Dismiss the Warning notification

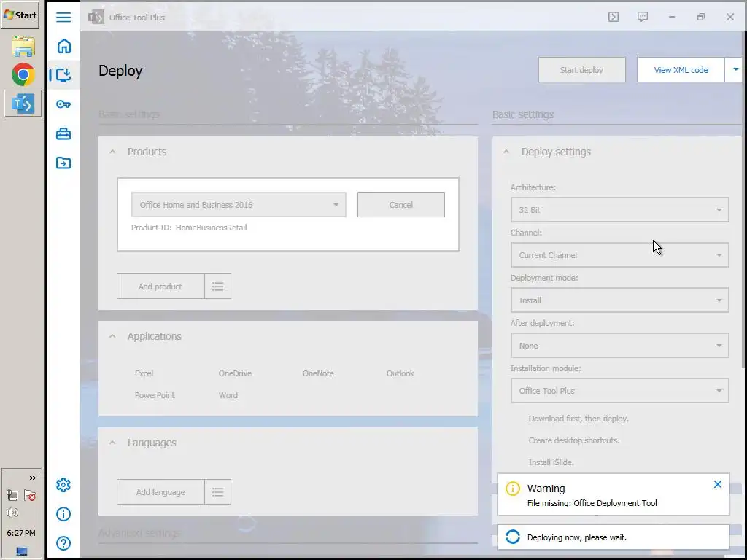tap(718, 485)
